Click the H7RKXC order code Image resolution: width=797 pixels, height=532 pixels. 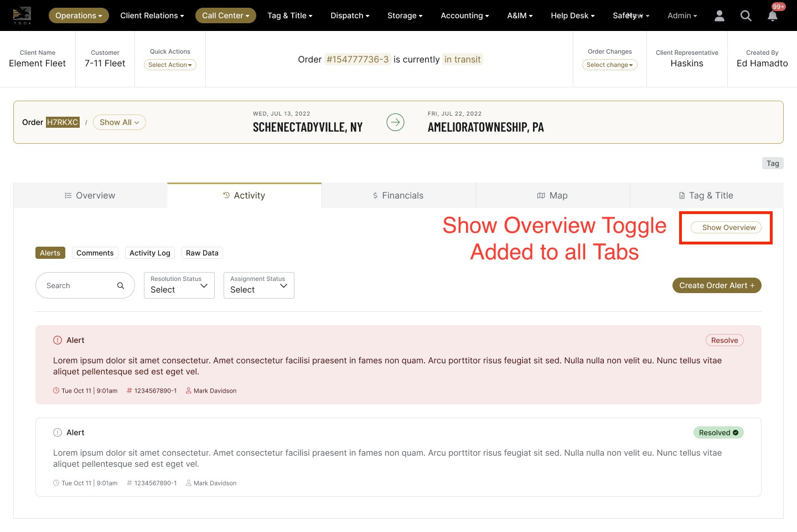pyautogui.click(x=63, y=122)
